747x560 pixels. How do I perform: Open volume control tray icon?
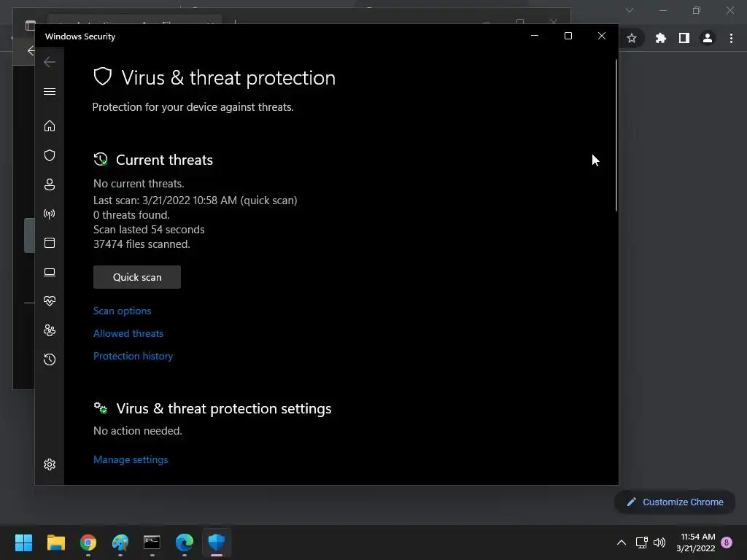659,542
